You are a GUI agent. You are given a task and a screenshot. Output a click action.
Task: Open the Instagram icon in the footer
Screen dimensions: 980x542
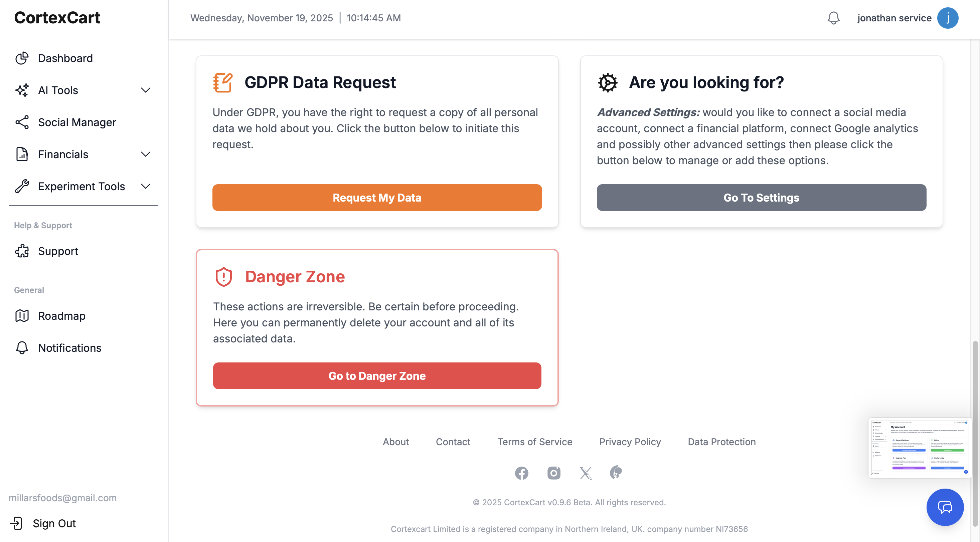553,473
